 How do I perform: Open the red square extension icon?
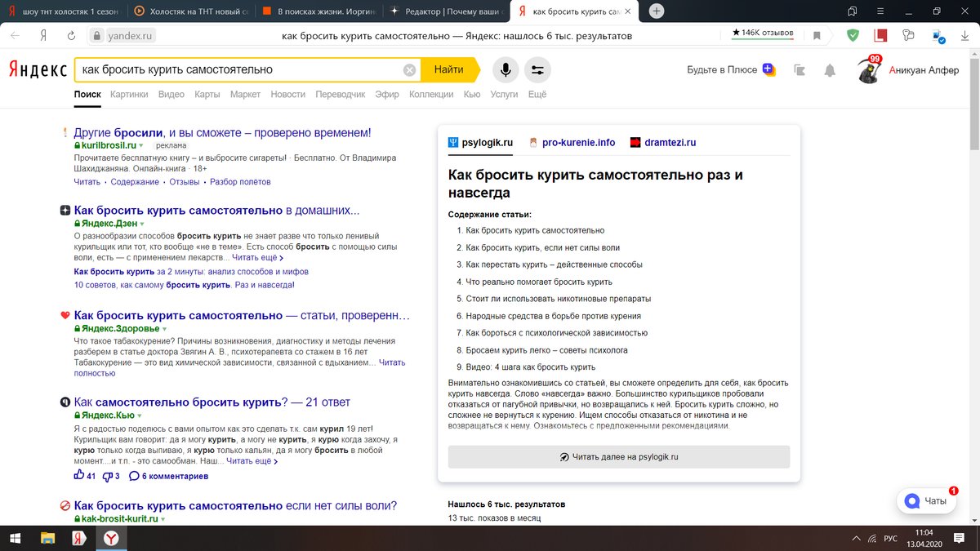[880, 36]
